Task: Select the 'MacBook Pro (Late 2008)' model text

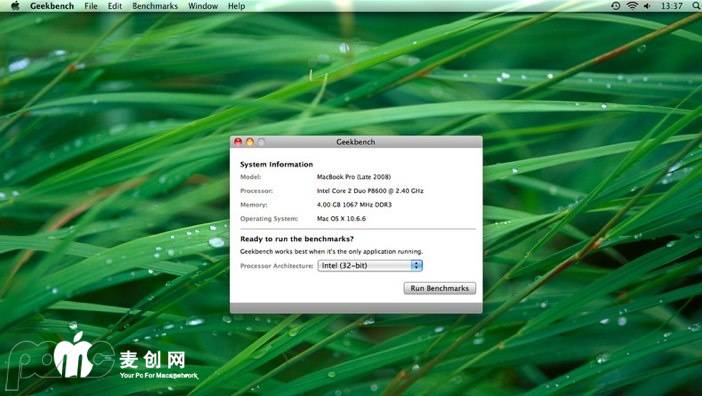Action: tap(354, 177)
